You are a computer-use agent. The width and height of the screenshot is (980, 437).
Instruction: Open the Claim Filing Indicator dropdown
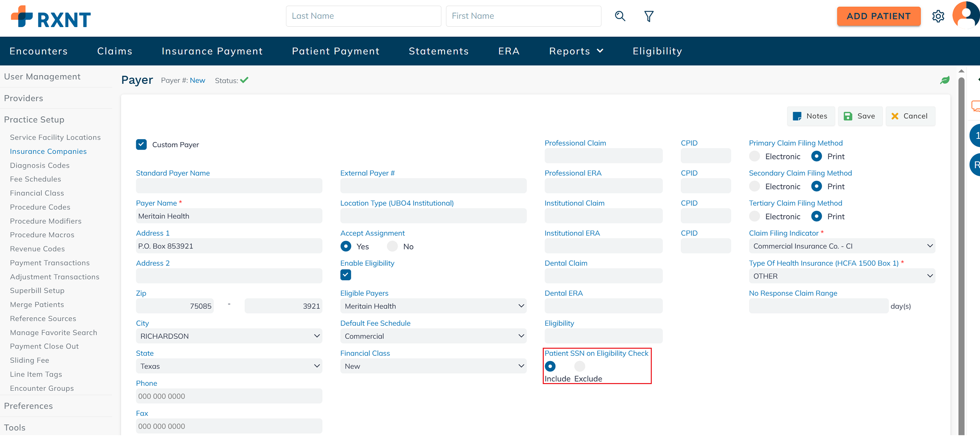coord(842,246)
